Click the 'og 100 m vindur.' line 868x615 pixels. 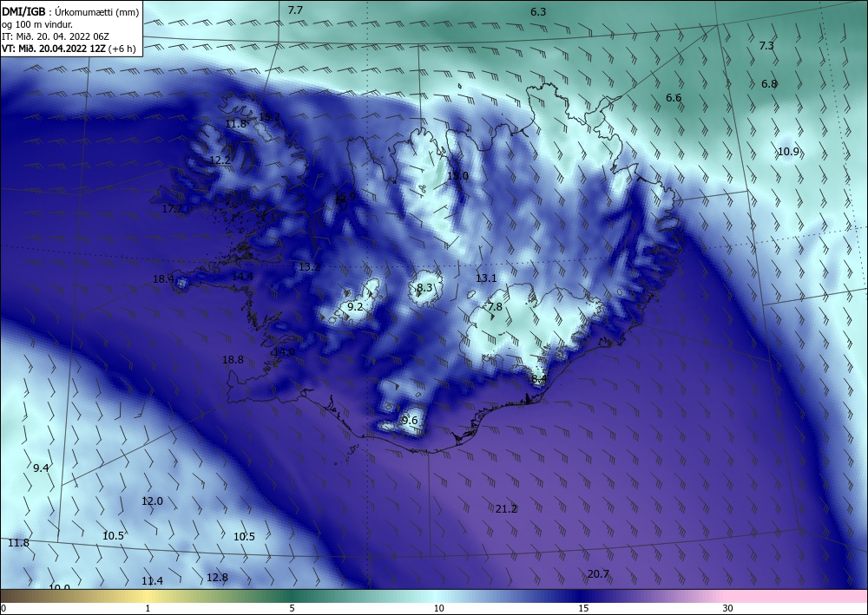pos(37,24)
